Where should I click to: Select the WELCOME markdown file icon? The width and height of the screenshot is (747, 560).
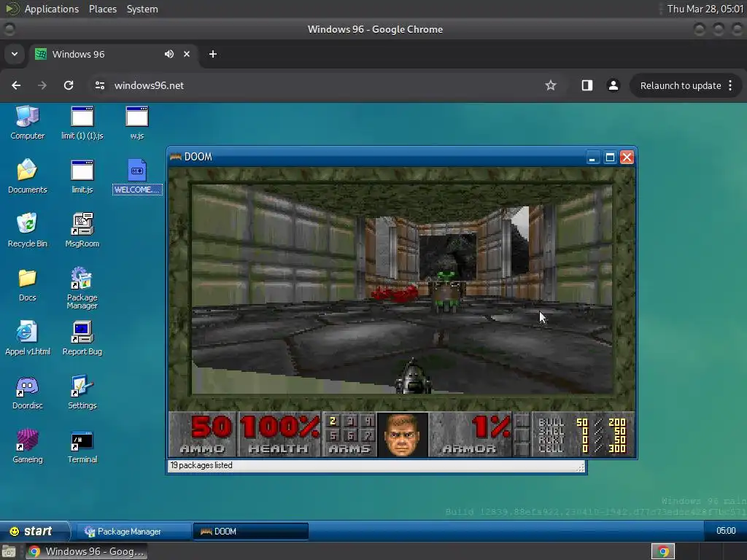pyautogui.click(x=137, y=176)
